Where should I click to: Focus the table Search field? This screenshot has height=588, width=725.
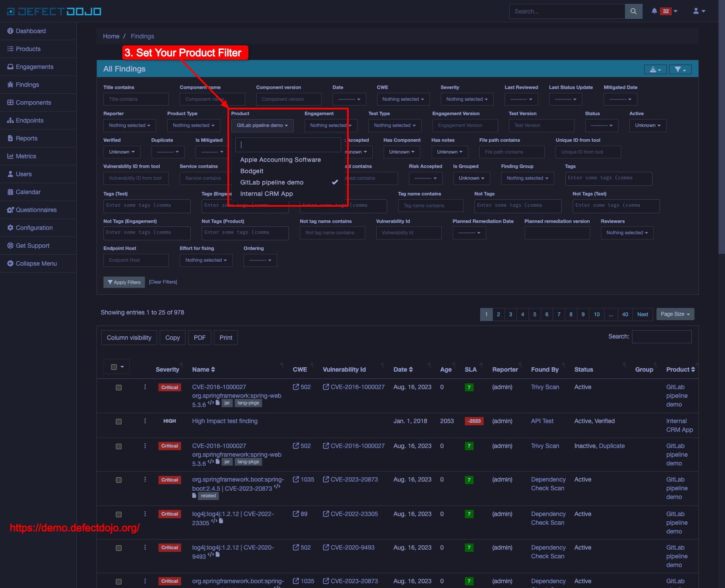[x=662, y=337]
